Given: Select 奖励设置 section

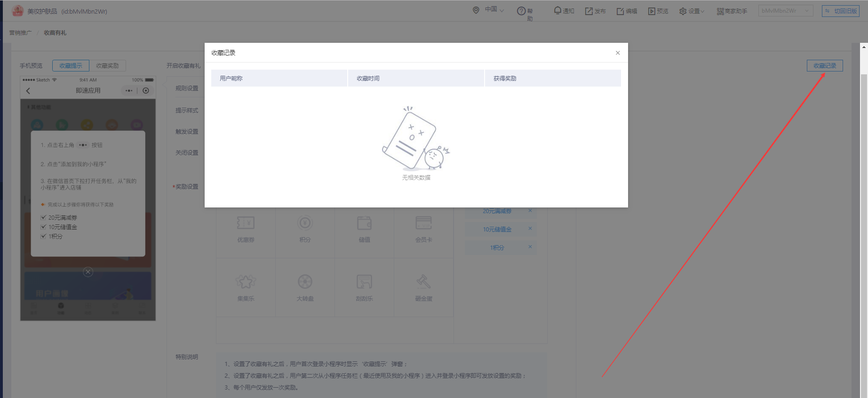Looking at the screenshot, I should (187, 187).
